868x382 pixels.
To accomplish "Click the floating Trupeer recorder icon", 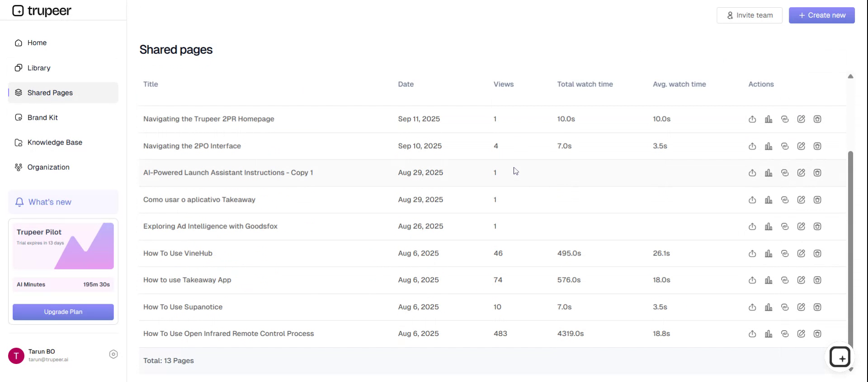I will [x=840, y=358].
